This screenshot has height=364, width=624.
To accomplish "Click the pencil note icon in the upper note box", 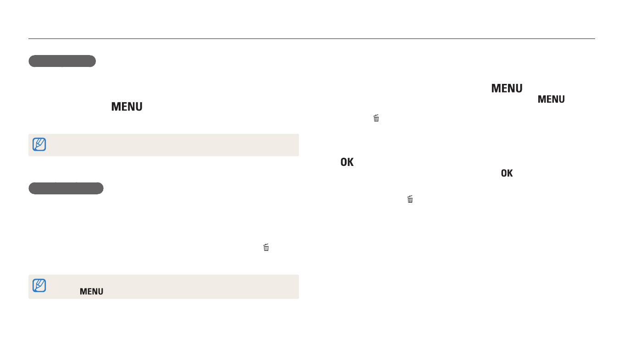I will [39, 145].
